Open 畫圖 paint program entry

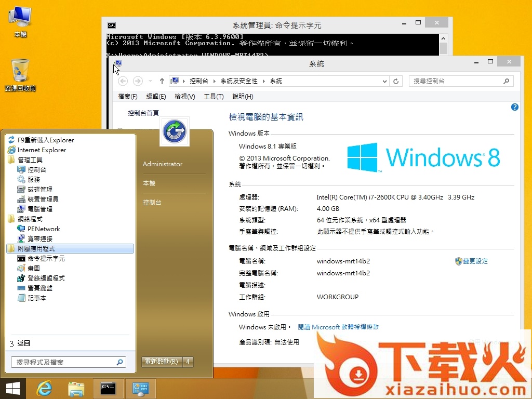click(x=34, y=268)
